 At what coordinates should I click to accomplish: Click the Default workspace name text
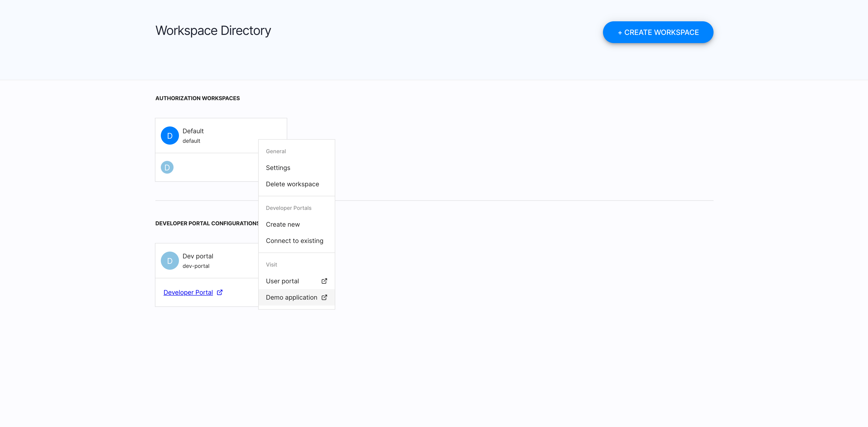[193, 131]
